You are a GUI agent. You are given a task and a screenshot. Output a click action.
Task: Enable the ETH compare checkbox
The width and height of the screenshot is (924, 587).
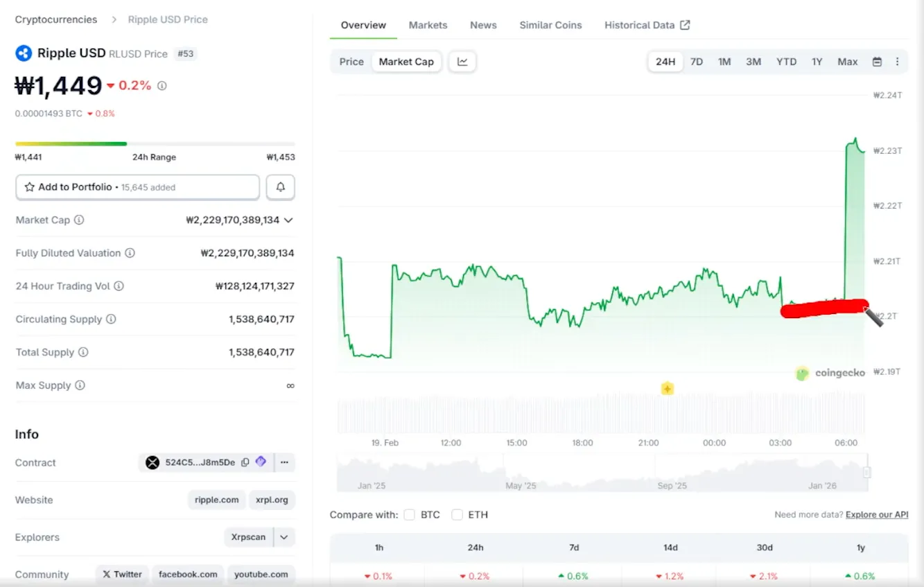pyautogui.click(x=457, y=515)
